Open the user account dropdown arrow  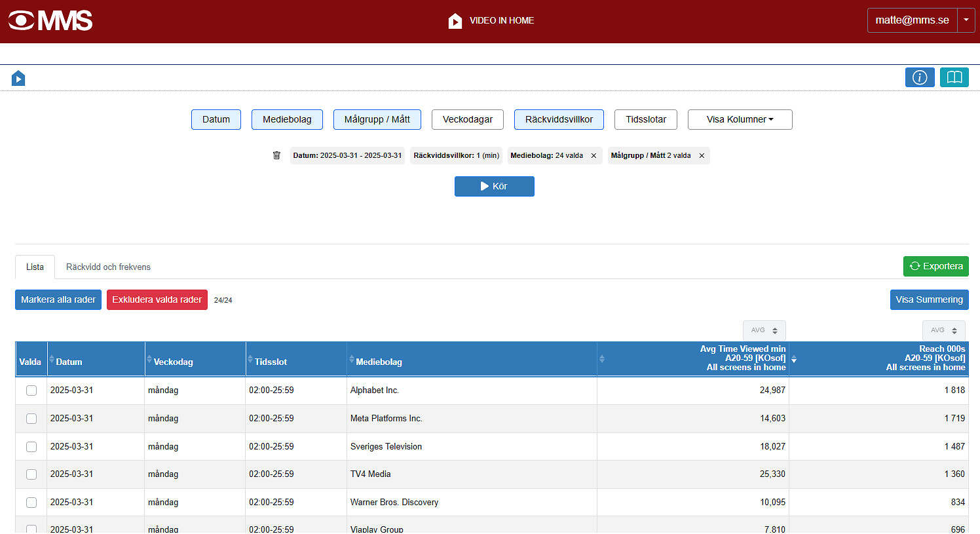[x=966, y=20]
